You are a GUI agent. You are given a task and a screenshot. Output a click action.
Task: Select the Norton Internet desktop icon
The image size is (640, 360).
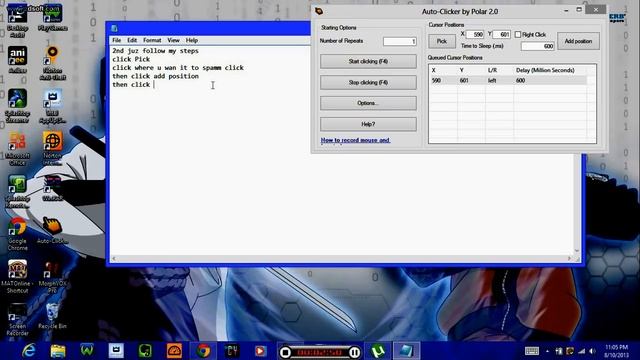pyautogui.click(x=52, y=149)
